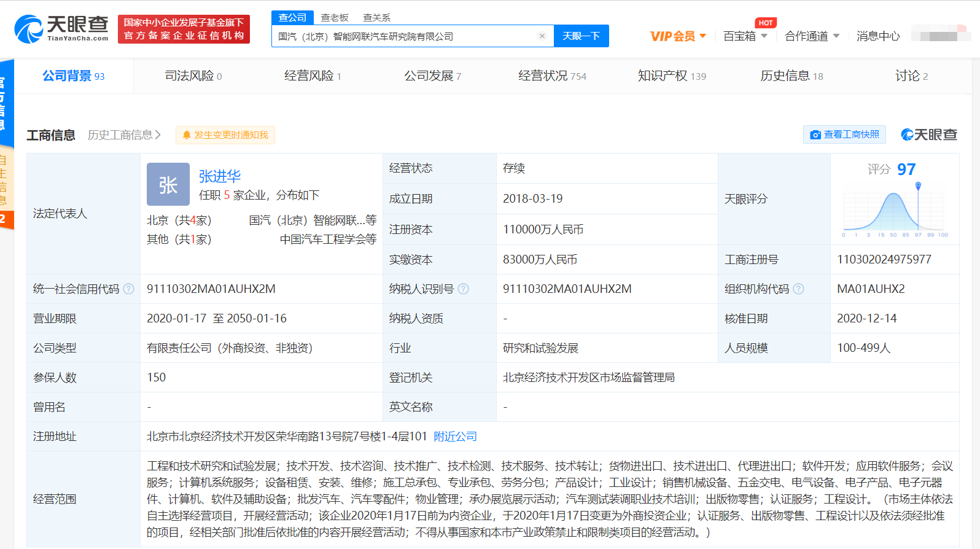This screenshot has width=980, height=549.
Task: Select the 历史信息 tab
Action: (x=791, y=76)
